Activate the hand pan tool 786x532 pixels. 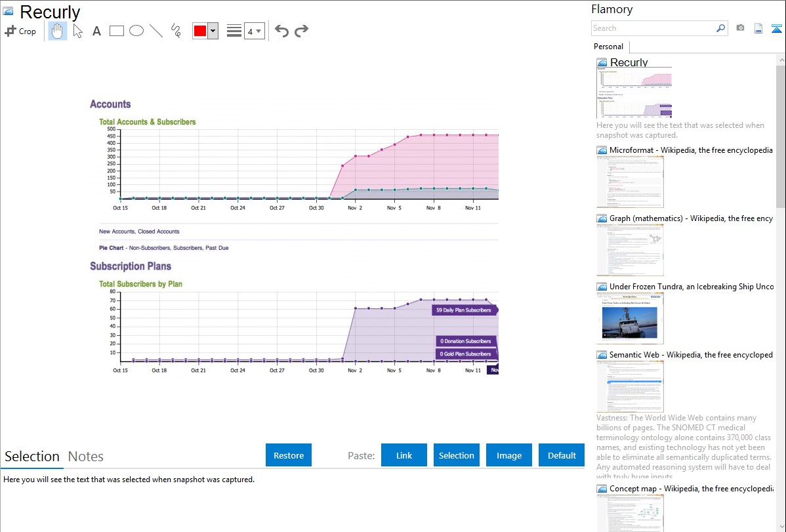tap(58, 31)
